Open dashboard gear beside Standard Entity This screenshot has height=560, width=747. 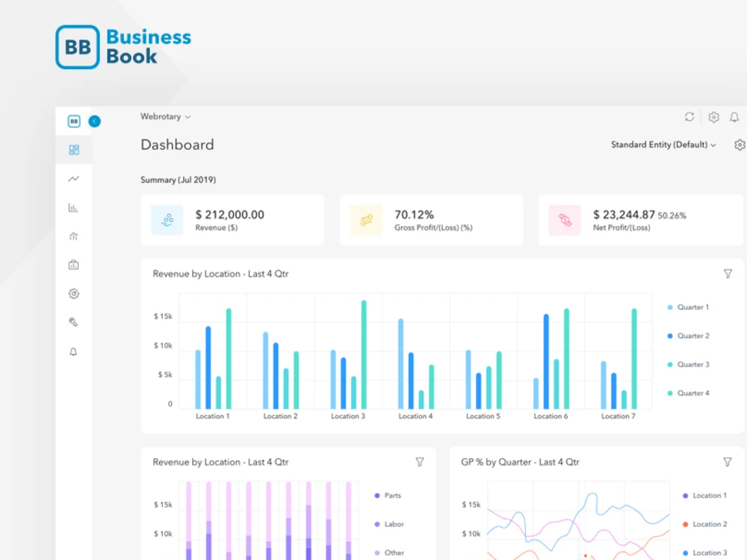(x=740, y=145)
